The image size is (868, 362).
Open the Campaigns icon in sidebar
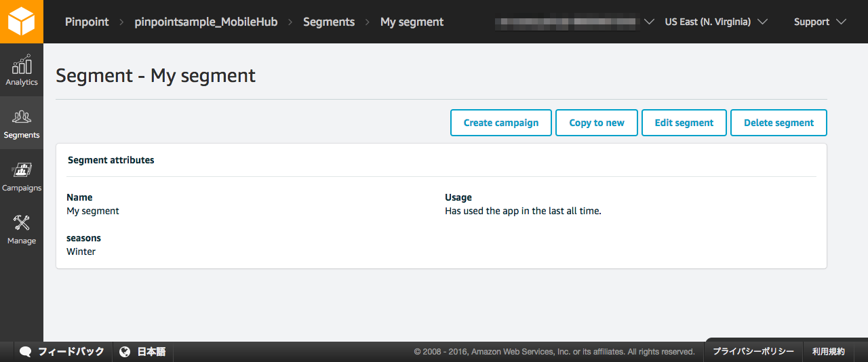coord(22,170)
